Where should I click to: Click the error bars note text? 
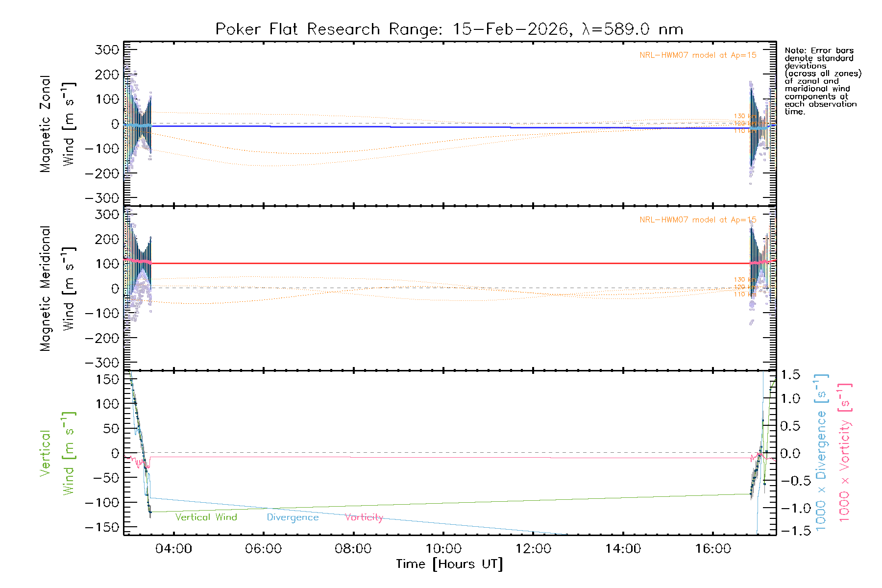822,81
